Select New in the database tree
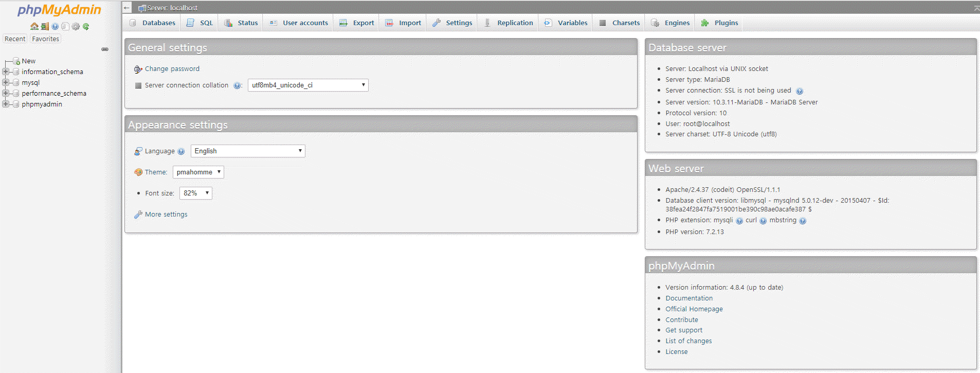The image size is (980, 373). pyautogui.click(x=29, y=61)
